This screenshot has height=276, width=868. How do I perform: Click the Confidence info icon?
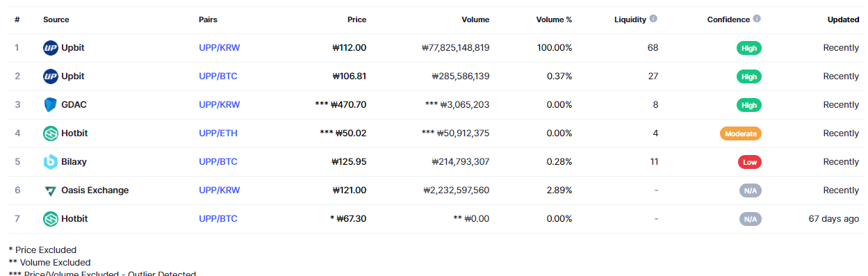[757, 19]
